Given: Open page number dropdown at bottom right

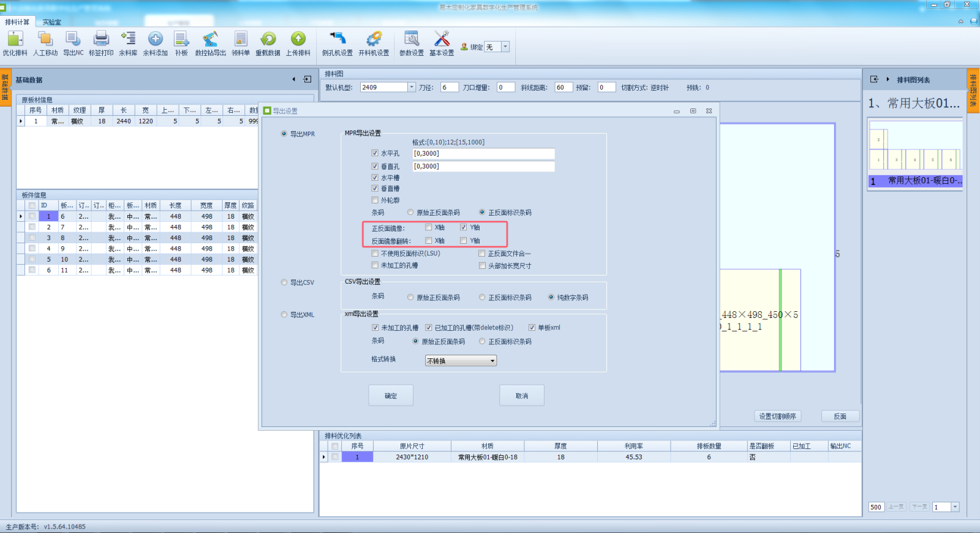Looking at the screenshot, I should 955,507.
